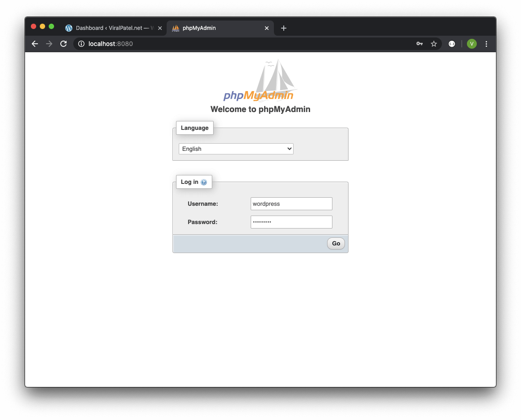The width and height of the screenshot is (521, 420).
Task: Click the Username field containing wordpress
Action: pyautogui.click(x=291, y=204)
